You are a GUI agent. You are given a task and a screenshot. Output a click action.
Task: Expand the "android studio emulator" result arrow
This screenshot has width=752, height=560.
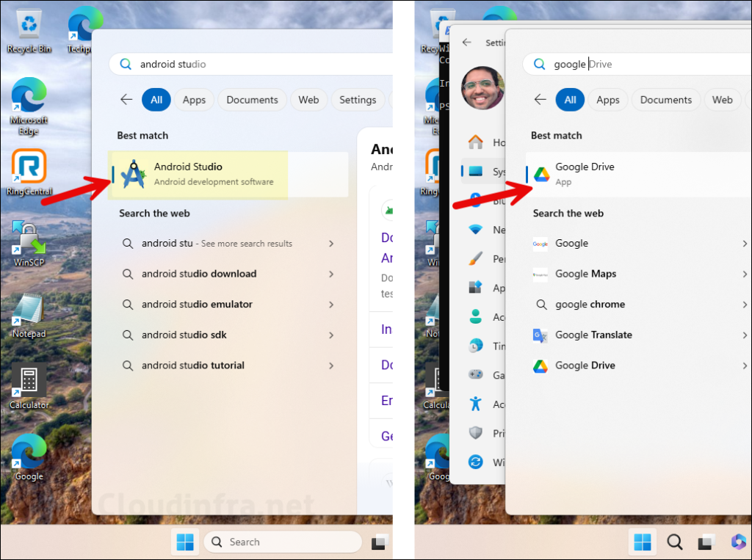click(331, 305)
